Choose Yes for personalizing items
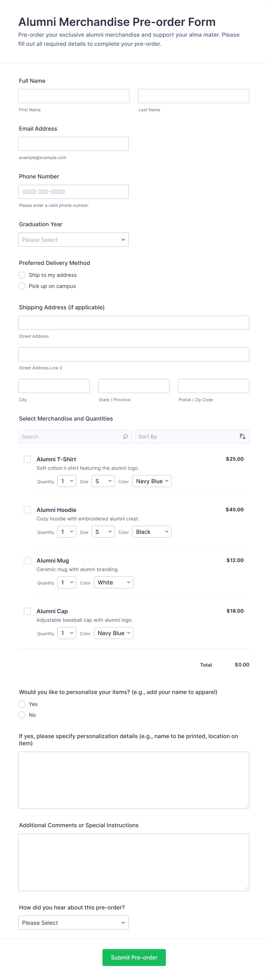 (22, 704)
